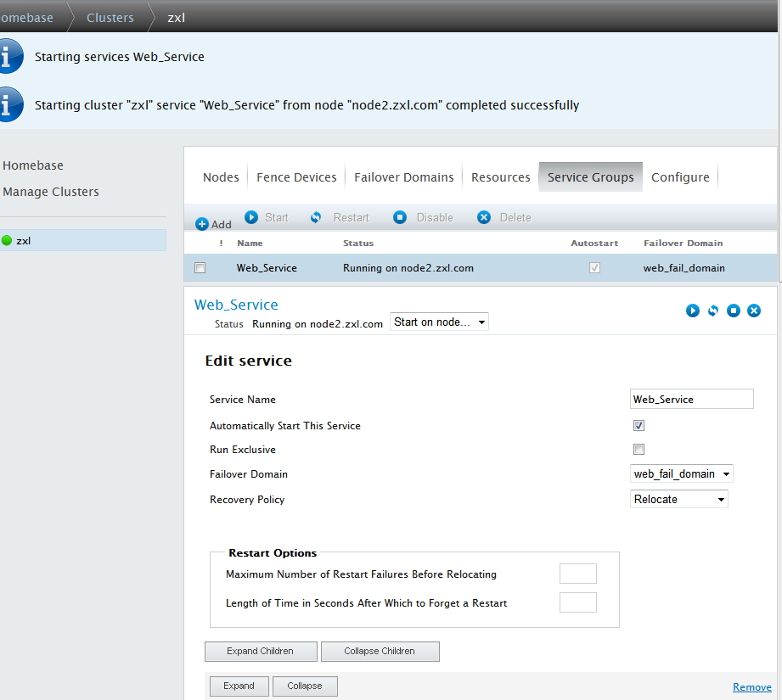This screenshot has width=782, height=700.
Task: Open the Configure tab
Action: (x=680, y=177)
